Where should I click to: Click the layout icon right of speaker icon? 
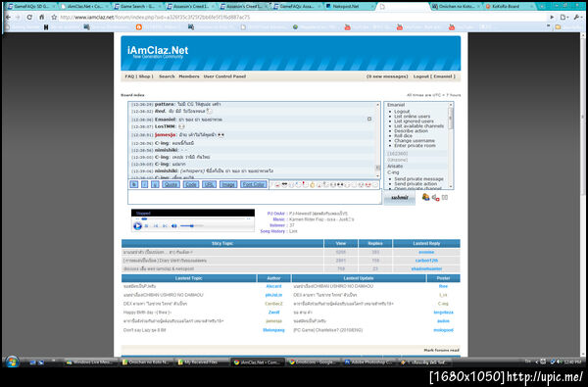click(445, 197)
